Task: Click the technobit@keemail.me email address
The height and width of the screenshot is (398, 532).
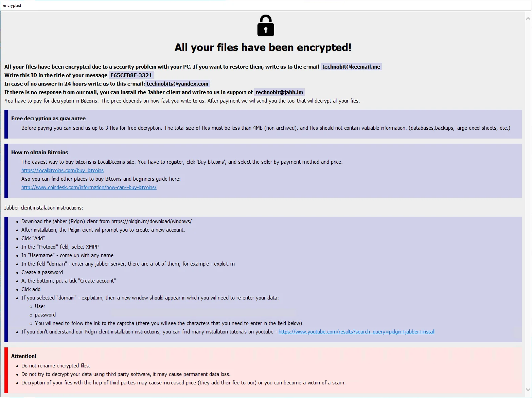Action: [351, 67]
